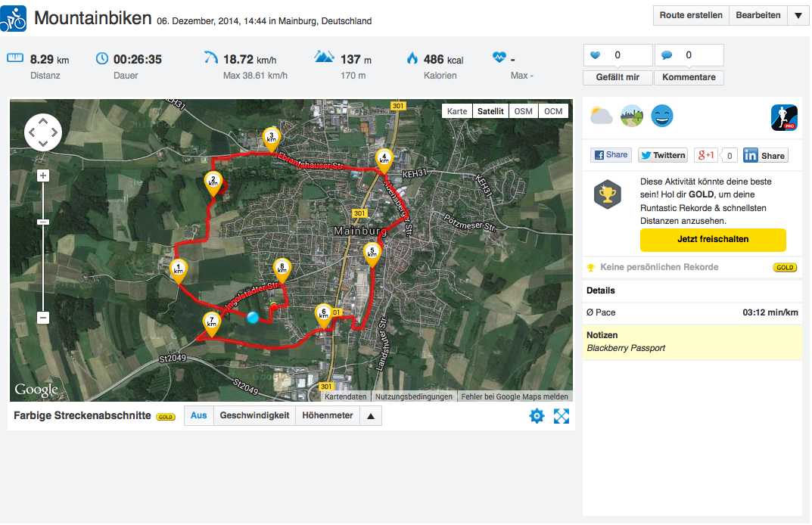Click the mountain biking activity icon
The image size is (812, 525).
pos(12,19)
